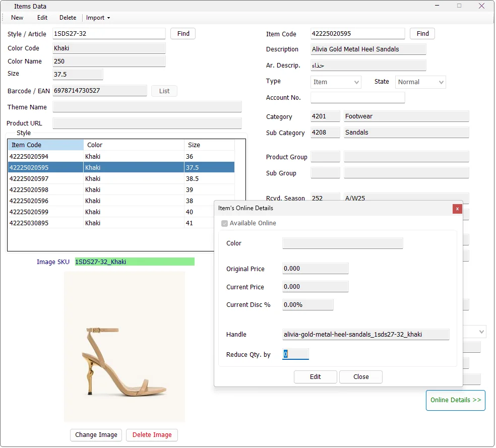Click the Reduce Qty. by field
Viewport: 496px width, 448px height.
coord(296,354)
